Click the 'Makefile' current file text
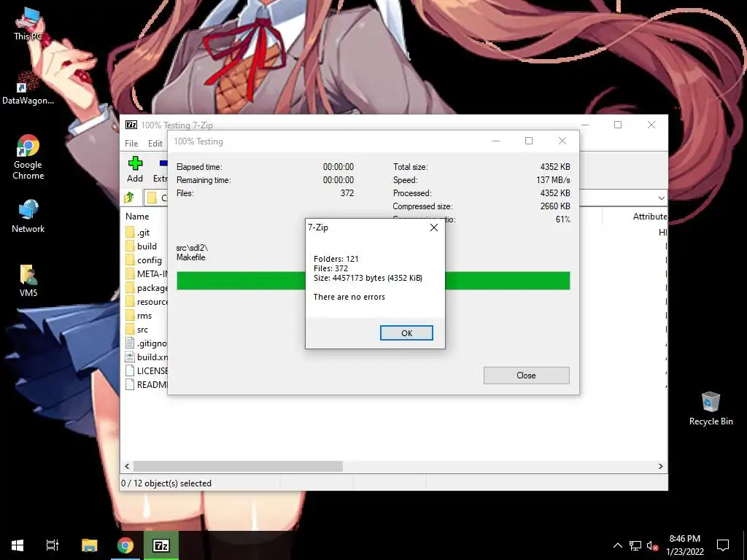 click(190, 257)
